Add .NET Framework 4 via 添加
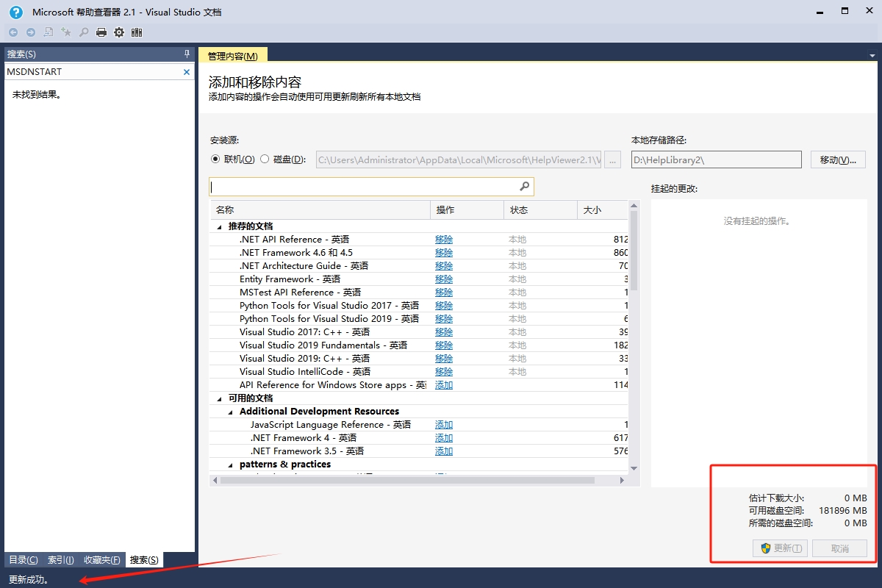Image resolution: width=882 pixels, height=588 pixels. point(444,438)
